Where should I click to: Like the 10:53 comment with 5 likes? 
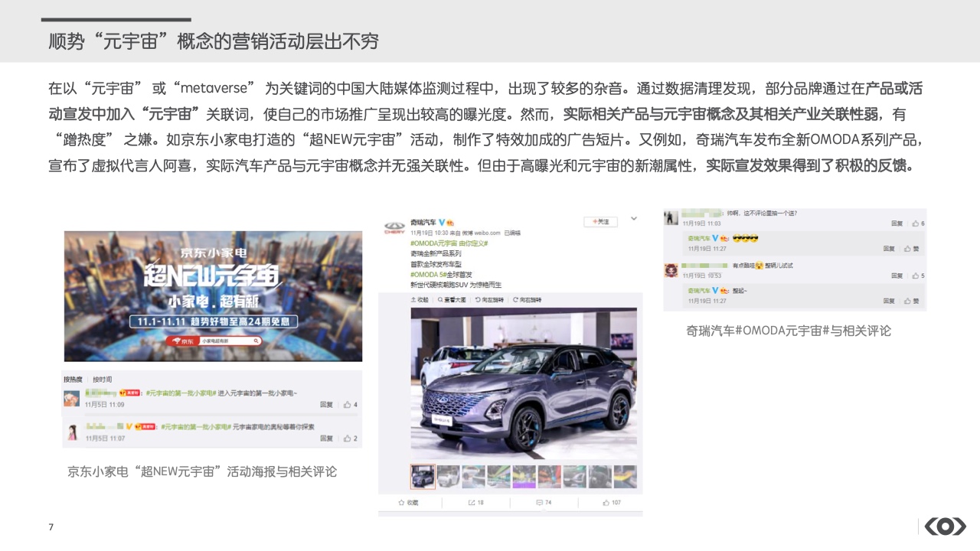pos(917,275)
